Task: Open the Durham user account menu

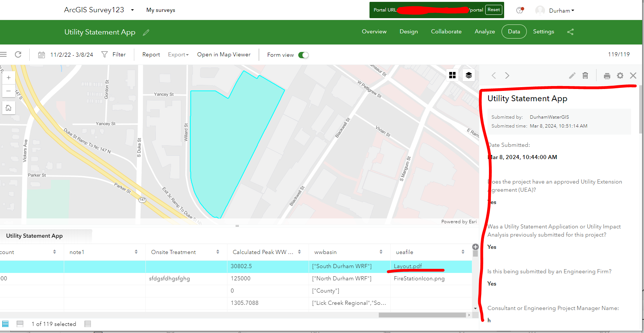Action: coord(561,11)
